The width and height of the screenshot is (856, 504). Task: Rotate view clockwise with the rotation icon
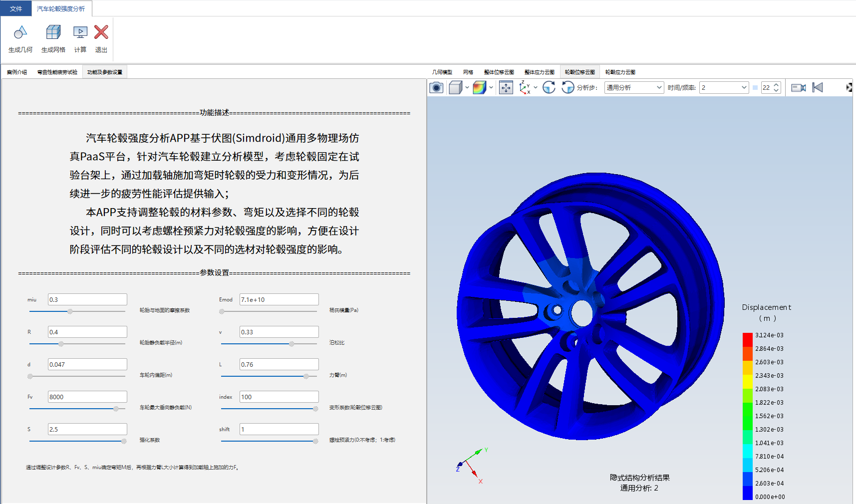click(x=549, y=88)
